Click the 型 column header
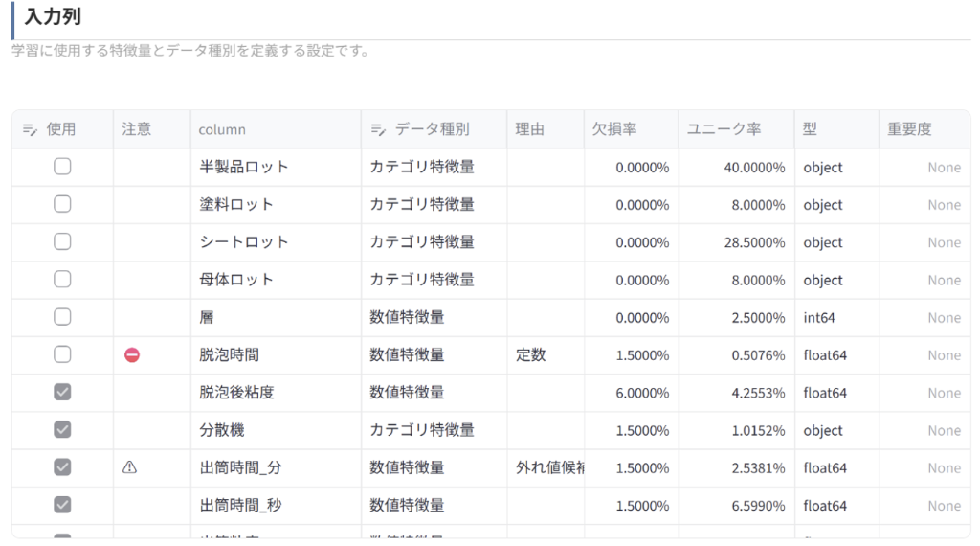Screen dimensions: 980x546 click(x=836, y=129)
